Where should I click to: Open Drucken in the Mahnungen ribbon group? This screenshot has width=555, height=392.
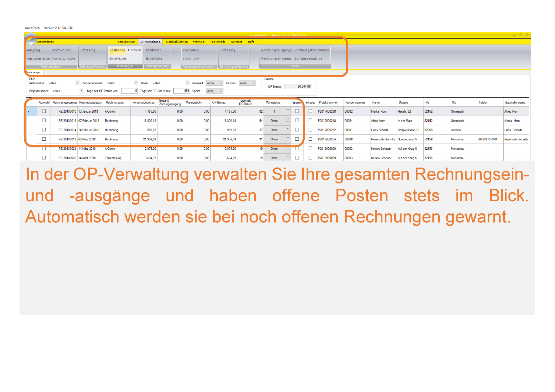(134, 50)
